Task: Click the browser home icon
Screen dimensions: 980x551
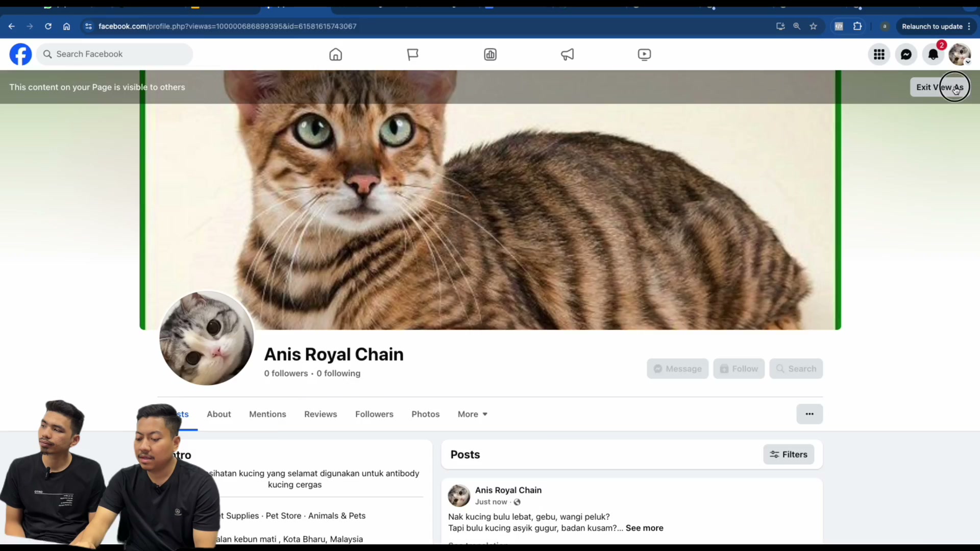Action: (x=66, y=26)
